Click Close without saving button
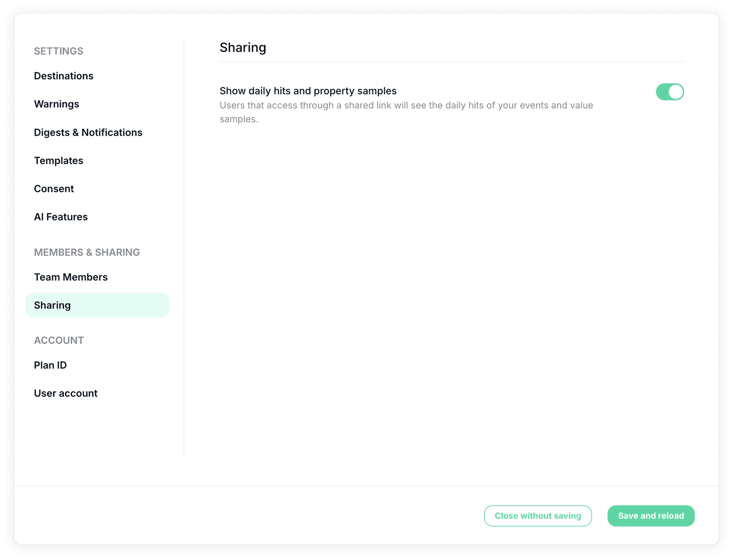 click(538, 516)
